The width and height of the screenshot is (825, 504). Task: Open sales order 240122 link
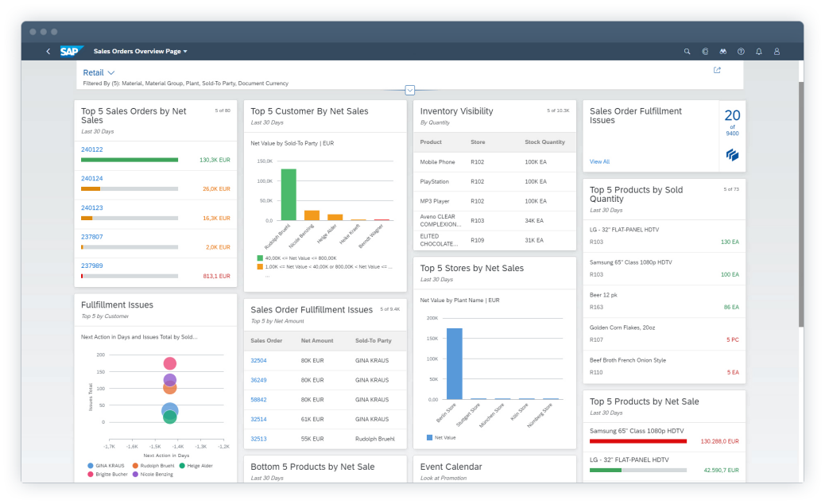point(92,149)
